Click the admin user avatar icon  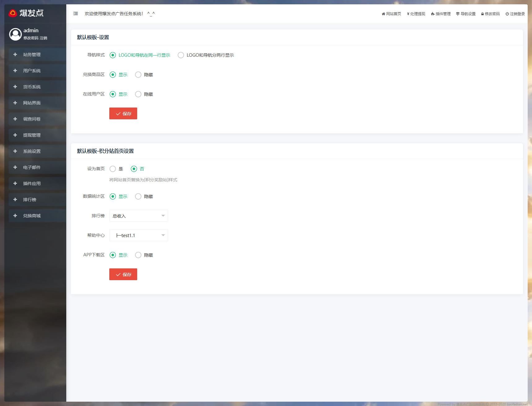coord(15,34)
